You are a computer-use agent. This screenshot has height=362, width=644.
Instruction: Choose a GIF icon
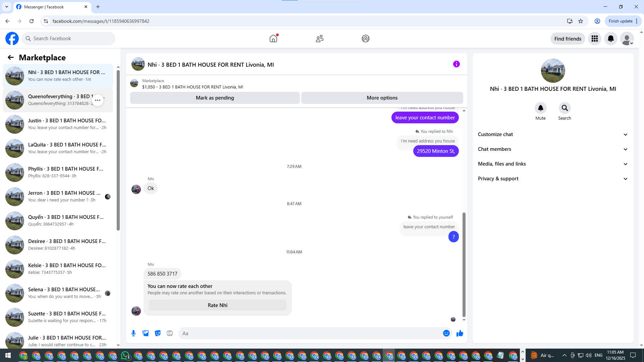(170, 333)
